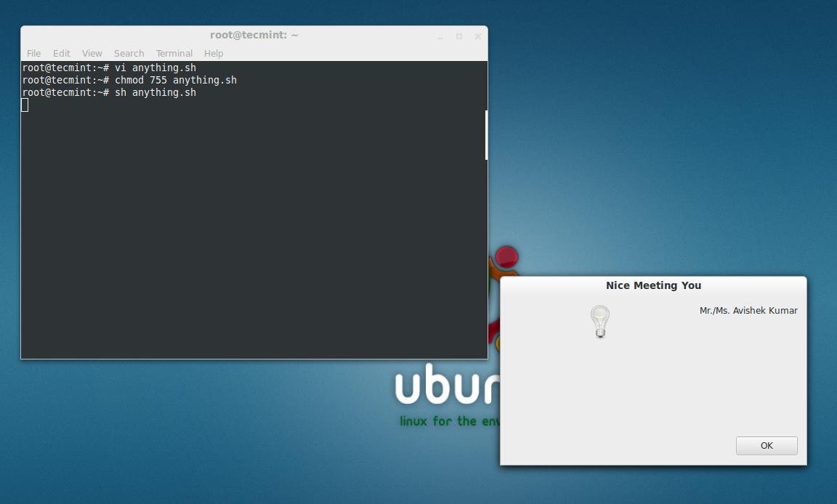Image resolution: width=837 pixels, height=504 pixels.
Task: Click the terminal cursor block
Action: click(x=25, y=105)
